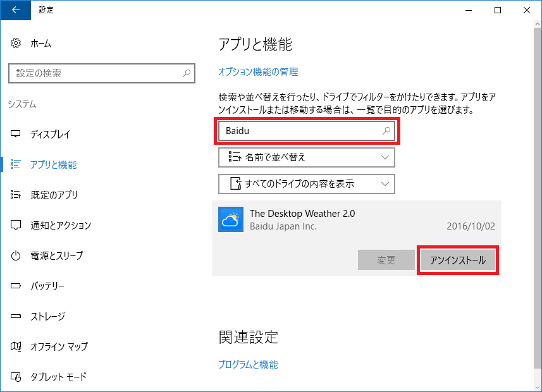Click the アンインストール button
Screen dimensions: 542x392
point(458,260)
